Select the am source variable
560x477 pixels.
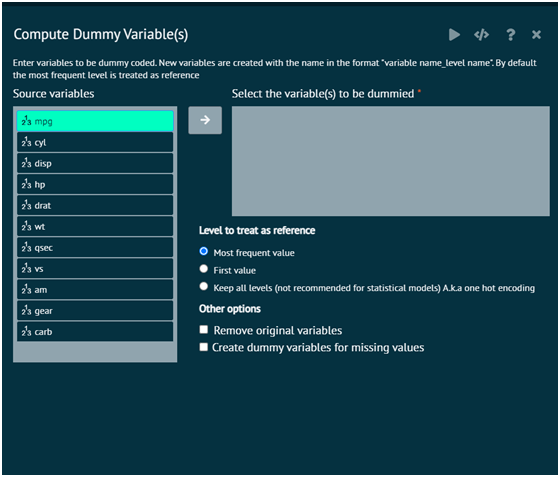point(95,290)
